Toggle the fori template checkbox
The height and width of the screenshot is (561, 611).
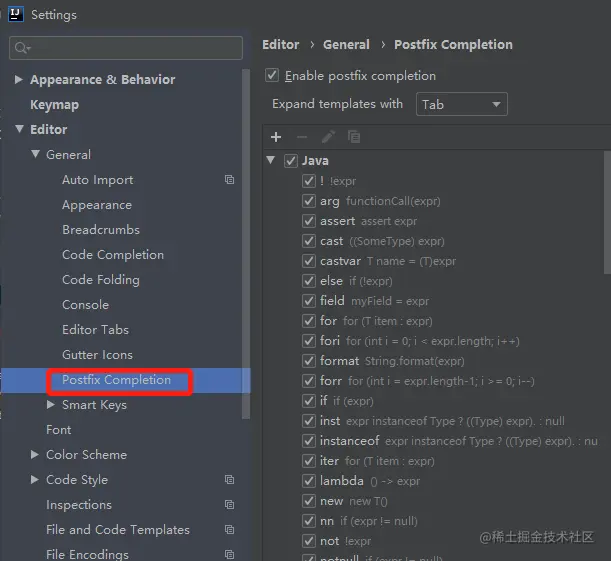pyautogui.click(x=309, y=341)
